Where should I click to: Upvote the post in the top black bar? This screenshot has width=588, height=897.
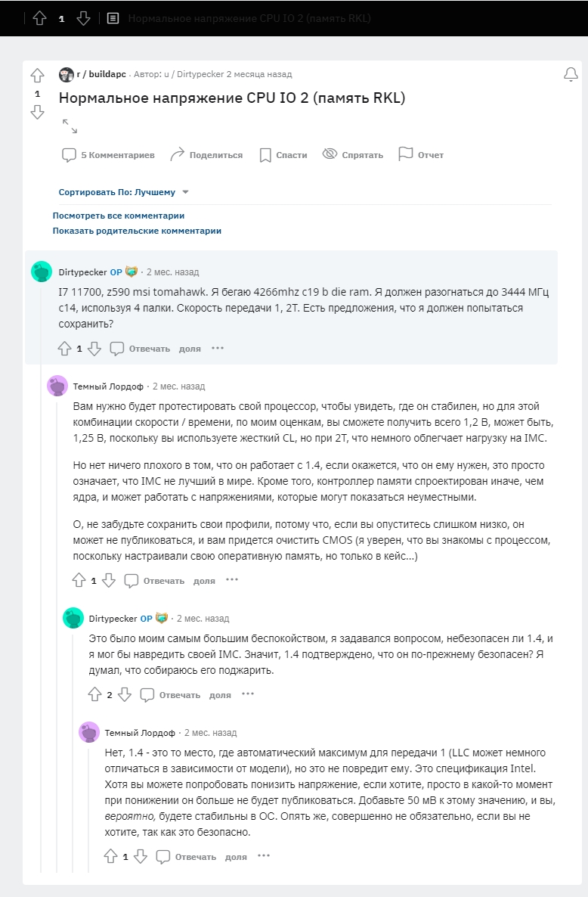point(39,18)
